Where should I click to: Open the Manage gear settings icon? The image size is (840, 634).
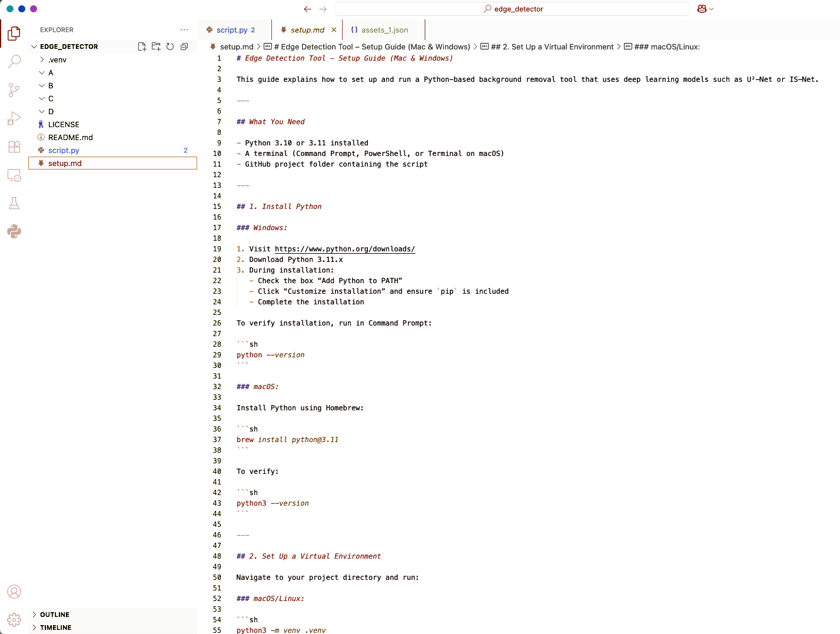(x=14, y=619)
